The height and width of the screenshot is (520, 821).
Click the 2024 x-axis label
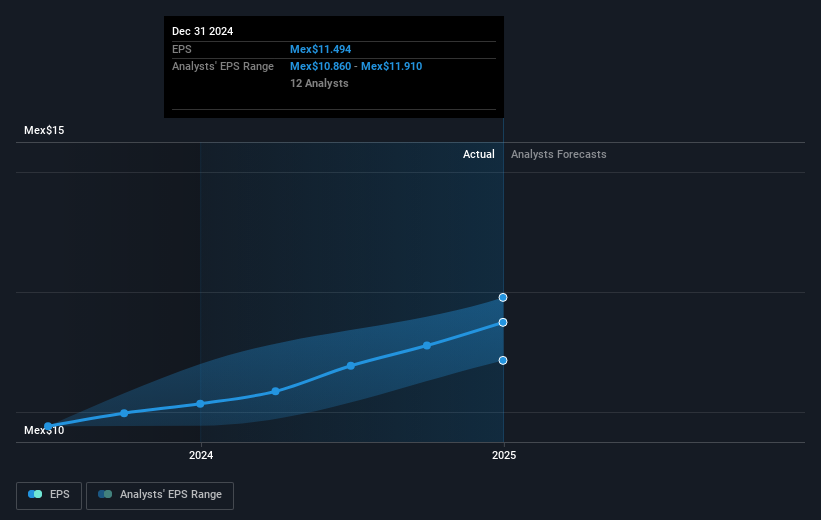(x=201, y=456)
